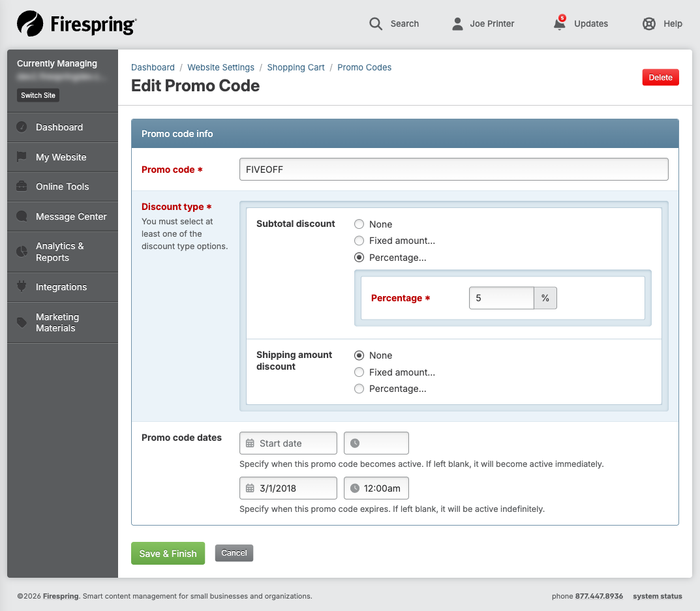Select Subtotal discount Fixed amount radio
The width and height of the screenshot is (700, 611).
pyautogui.click(x=359, y=241)
